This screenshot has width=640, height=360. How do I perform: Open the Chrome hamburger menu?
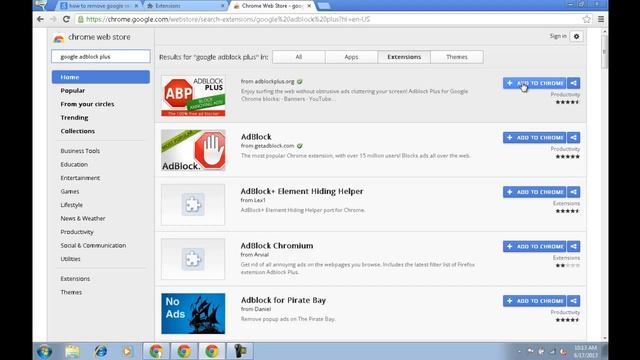pos(601,19)
